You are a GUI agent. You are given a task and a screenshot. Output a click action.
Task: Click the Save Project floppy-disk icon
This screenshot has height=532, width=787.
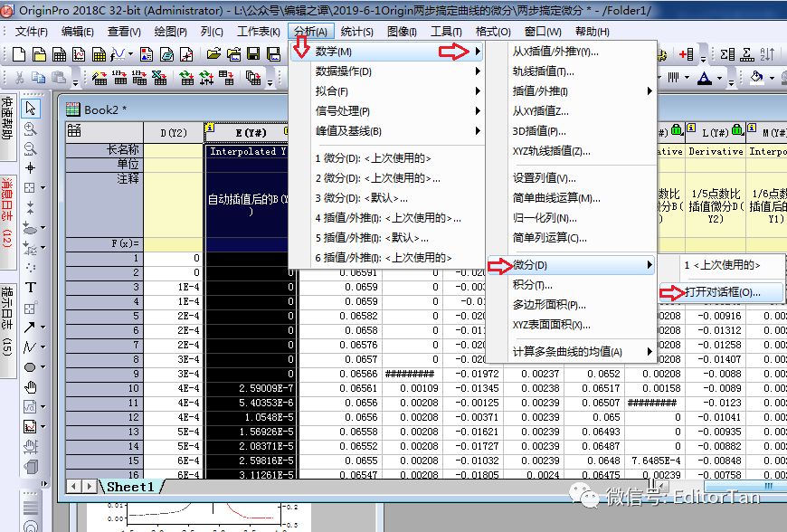(253, 53)
